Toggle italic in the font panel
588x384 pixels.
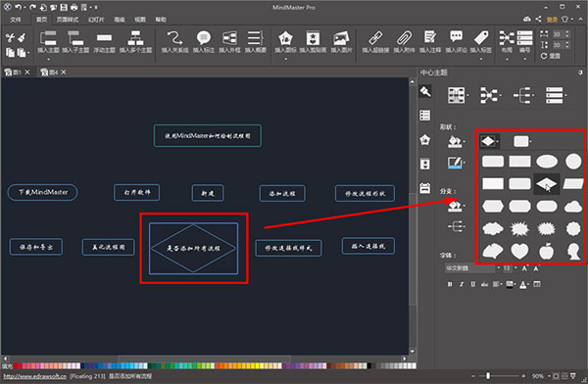click(x=462, y=285)
